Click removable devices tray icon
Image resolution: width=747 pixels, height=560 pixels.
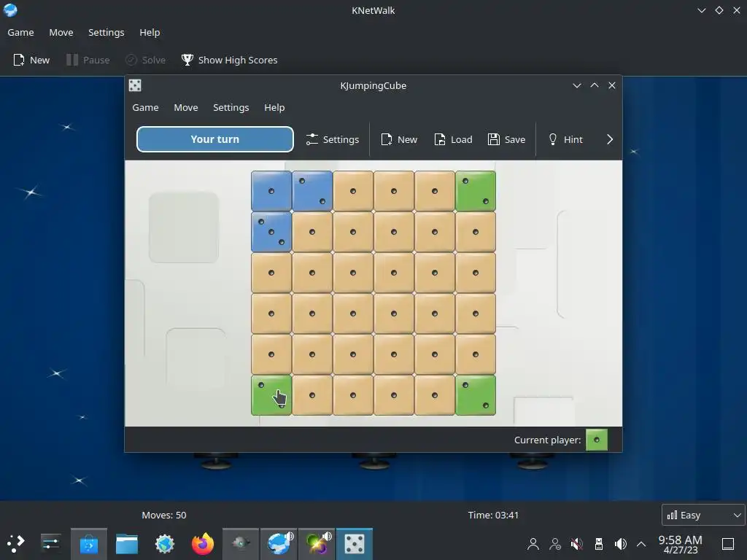point(599,544)
